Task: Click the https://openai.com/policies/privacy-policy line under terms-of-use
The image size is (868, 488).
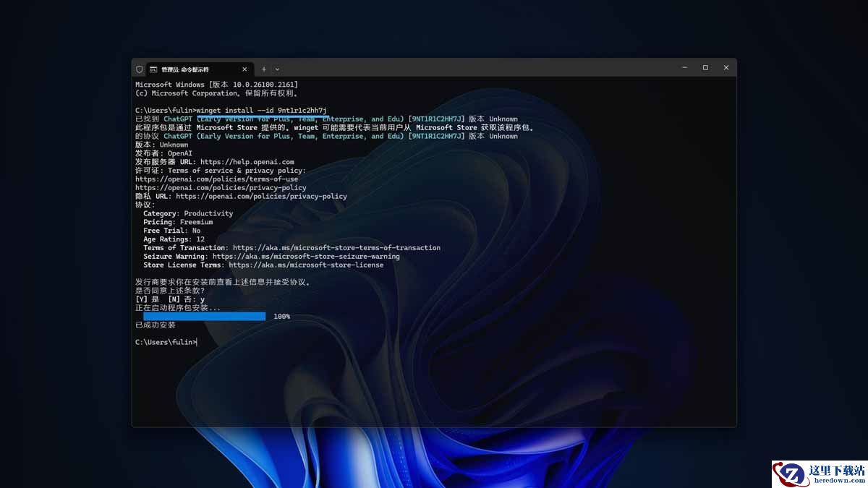Action: (221, 188)
